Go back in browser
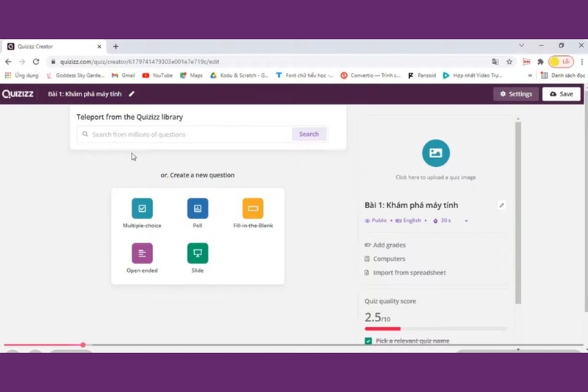The width and height of the screenshot is (588, 392). (8, 62)
